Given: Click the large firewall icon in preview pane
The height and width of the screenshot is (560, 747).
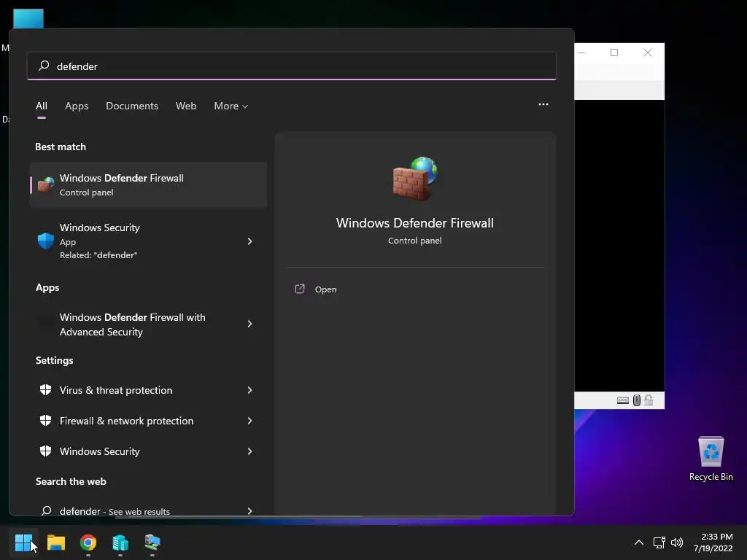Looking at the screenshot, I should [415, 179].
